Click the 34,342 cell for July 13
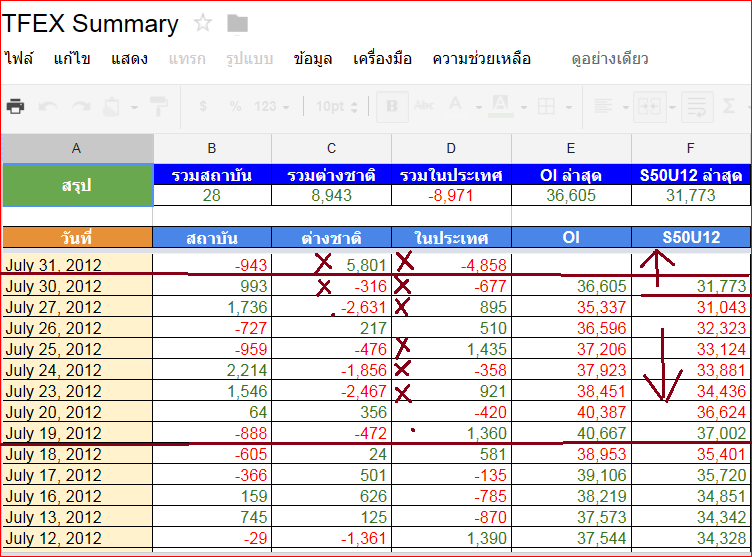The width and height of the screenshot is (752, 557). [x=691, y=517]
